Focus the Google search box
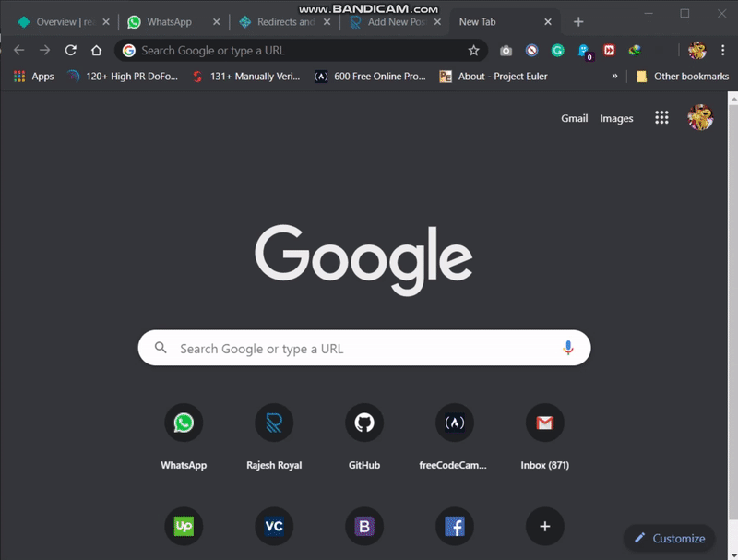 [x=364, y=348]
